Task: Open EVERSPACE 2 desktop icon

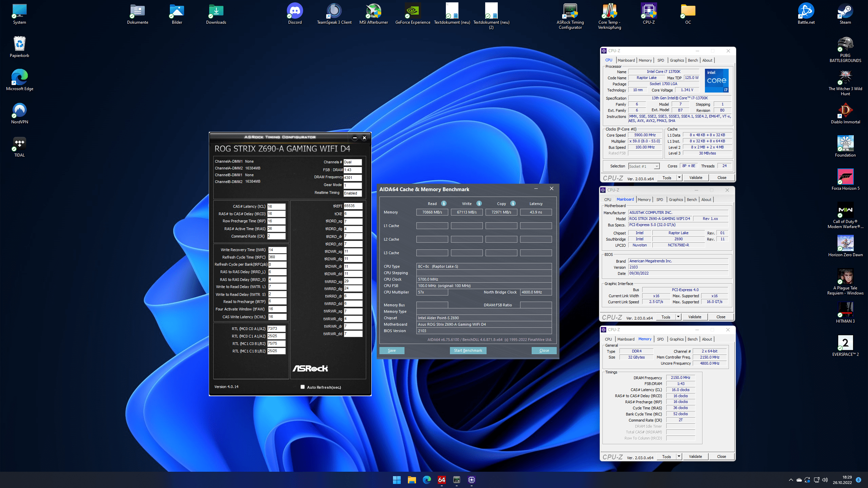Action: pyautogui.click(x=845, y=346)
